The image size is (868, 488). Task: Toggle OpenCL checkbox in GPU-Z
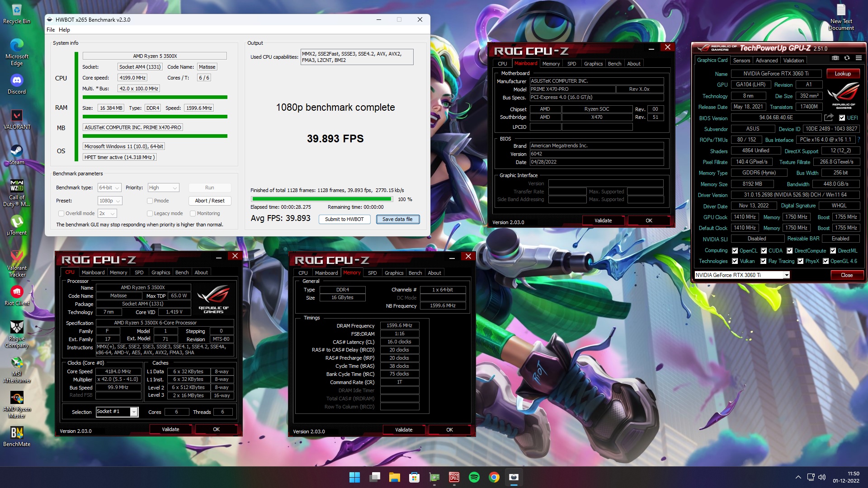click(x=735, y=251)
